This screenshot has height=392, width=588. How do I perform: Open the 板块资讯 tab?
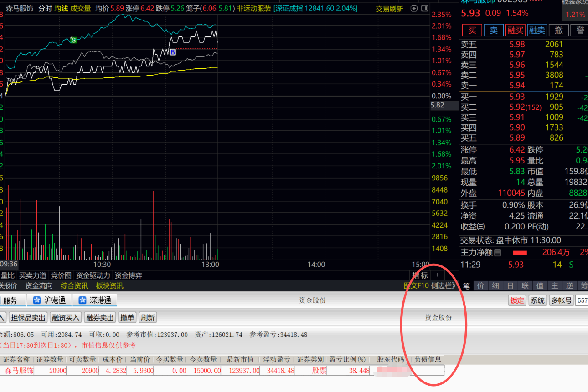(x=109, y=286)
